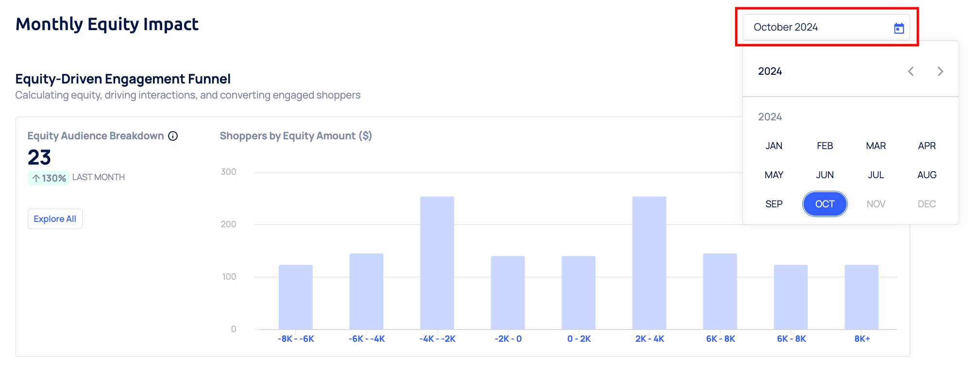Choose MAR from the month grid
980x368 pixels.
pyautogui.click(x=876, y=146)
